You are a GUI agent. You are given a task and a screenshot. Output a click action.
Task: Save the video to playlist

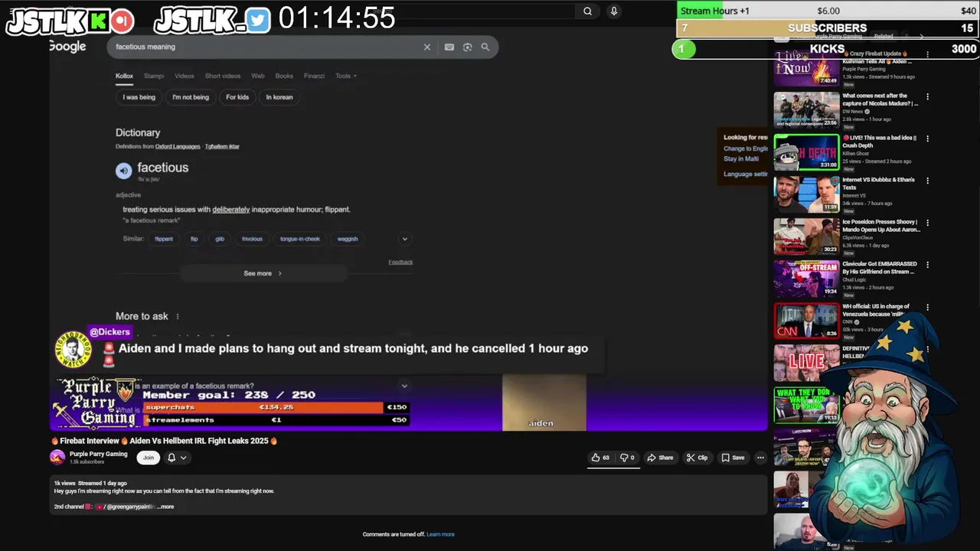[733, 458]
